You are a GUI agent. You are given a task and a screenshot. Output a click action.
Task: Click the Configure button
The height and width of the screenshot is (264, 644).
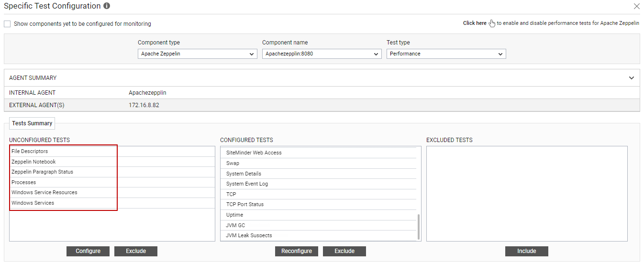(88, 251)
